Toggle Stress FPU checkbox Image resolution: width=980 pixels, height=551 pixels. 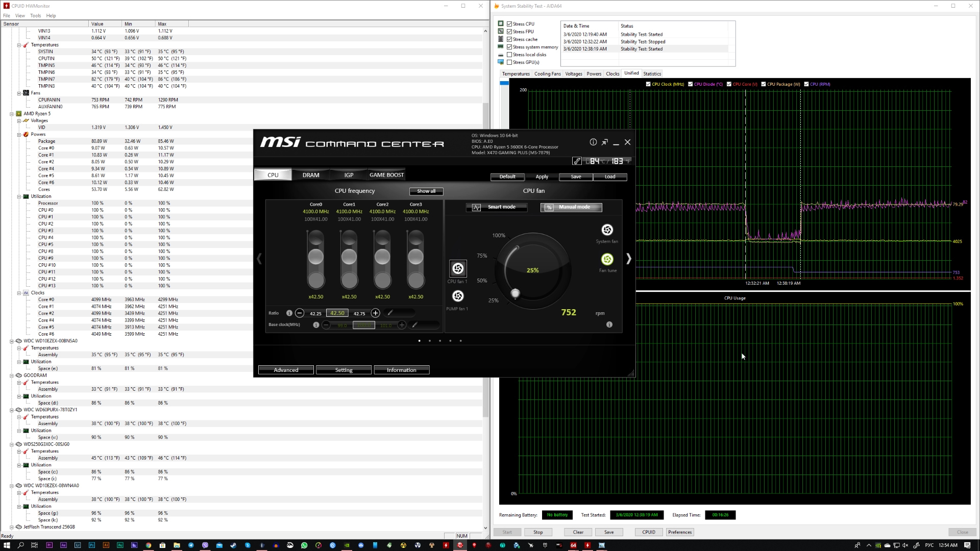tap(509, 32)
